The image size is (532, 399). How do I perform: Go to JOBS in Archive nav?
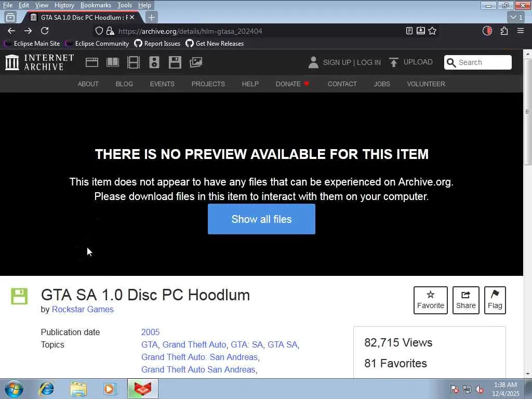(x=382, y=84)
